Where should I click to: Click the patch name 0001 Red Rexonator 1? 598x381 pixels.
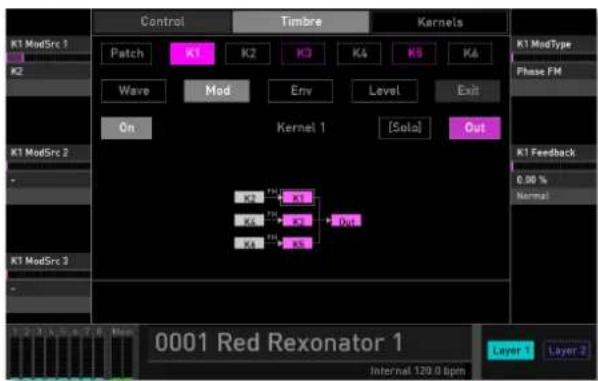278,342
